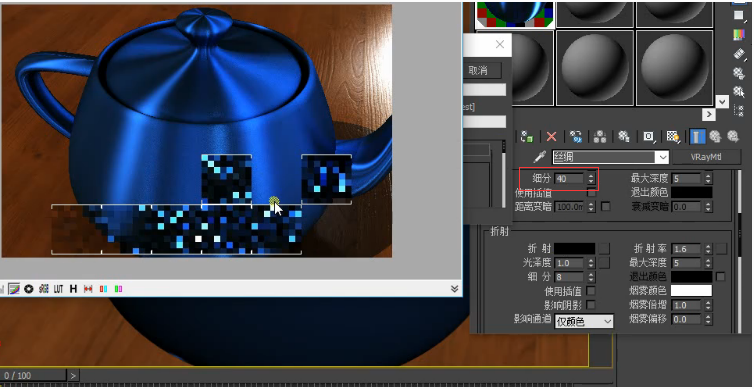Click the black ring exposure icon
754x389 pixels.
coord(28,289)
